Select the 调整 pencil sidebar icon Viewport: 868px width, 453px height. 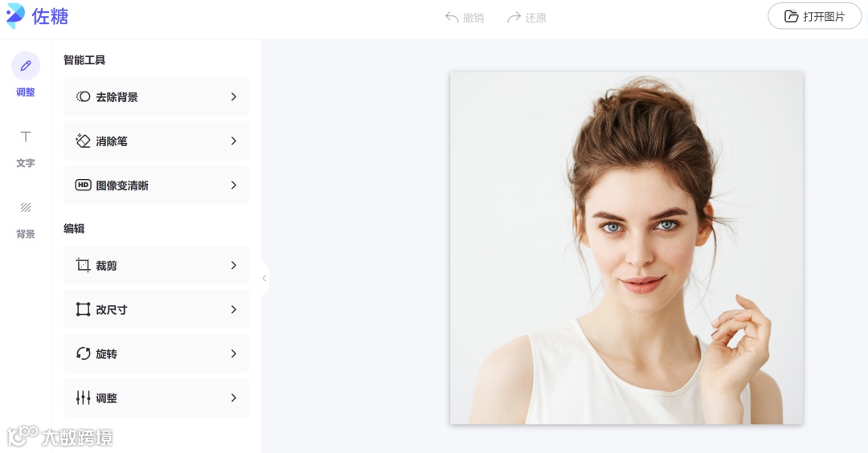pos(26,66)
